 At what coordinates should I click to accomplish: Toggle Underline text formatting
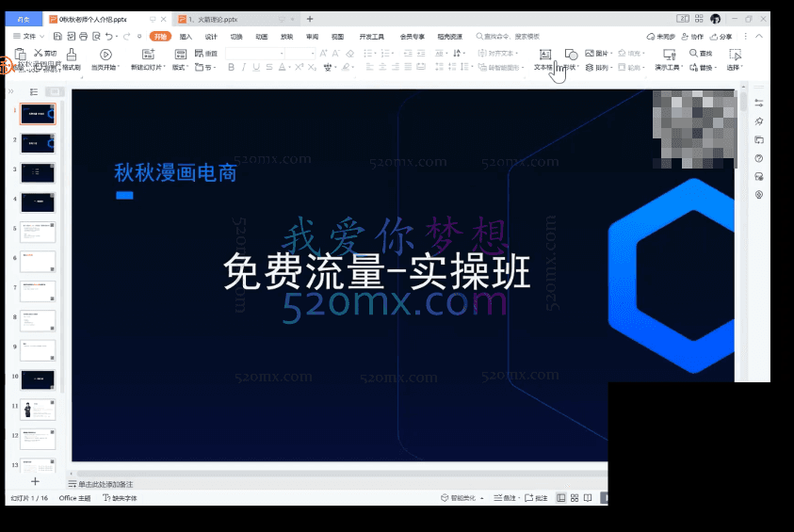point(257,68)
